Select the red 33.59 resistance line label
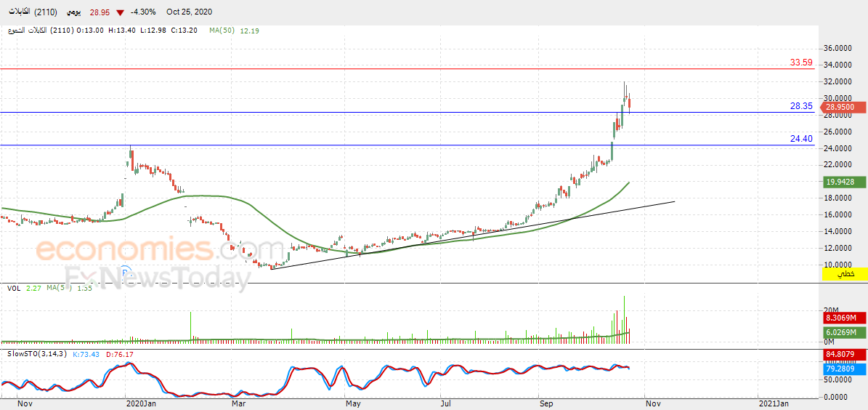868x410 pixels. (x=801, y=63)
